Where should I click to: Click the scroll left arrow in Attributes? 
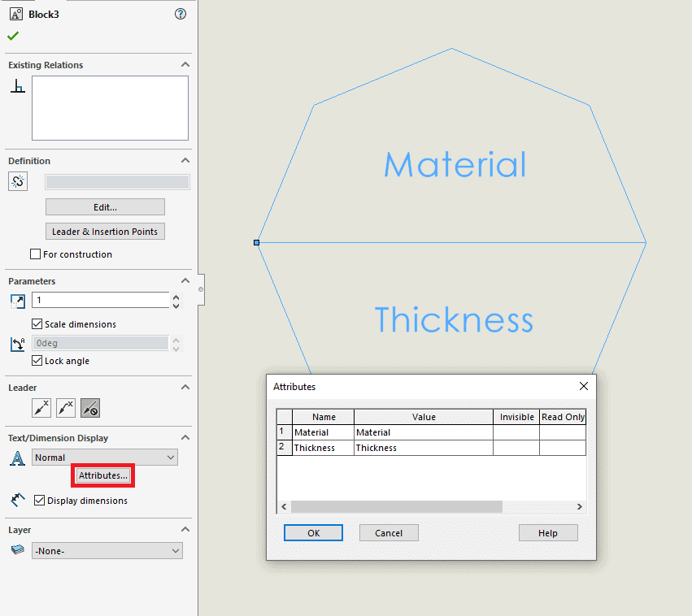tap(284, 506)
